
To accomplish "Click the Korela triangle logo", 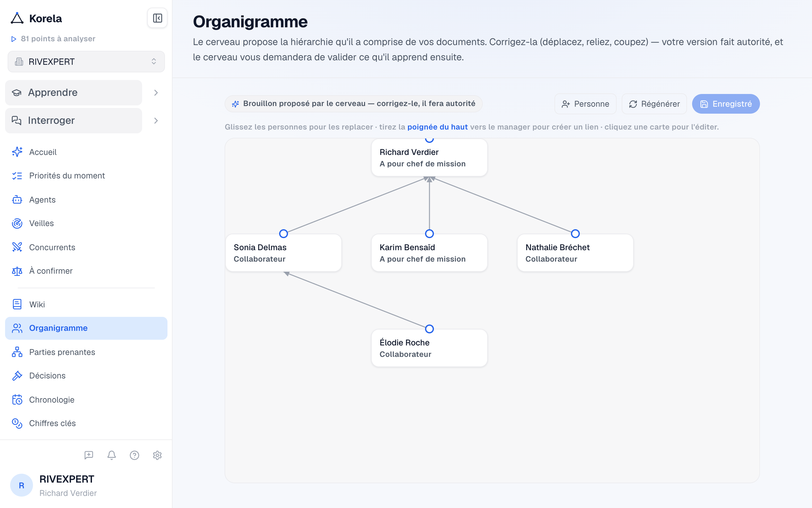I will click(17, 18).
